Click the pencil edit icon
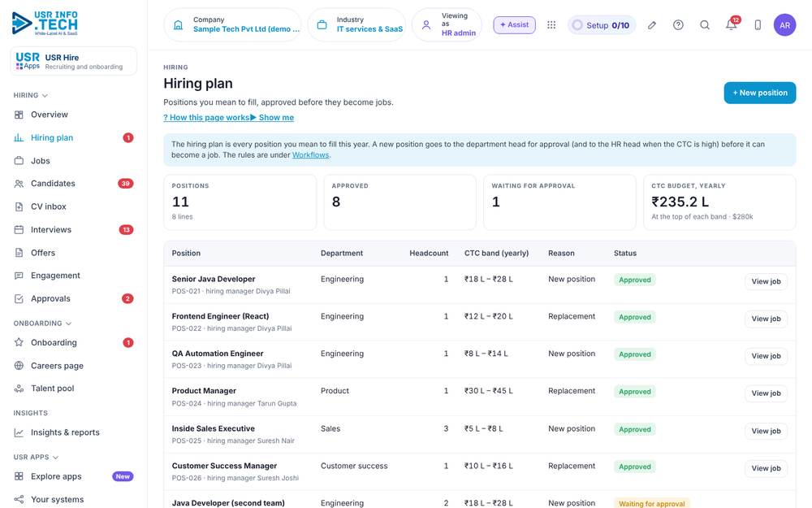 652,25
